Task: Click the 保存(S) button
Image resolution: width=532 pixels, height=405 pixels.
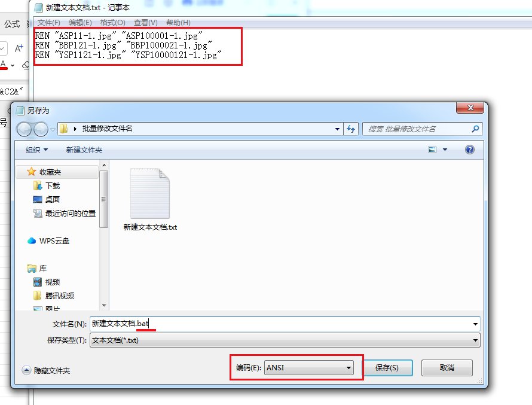Action: click(386, 367)
